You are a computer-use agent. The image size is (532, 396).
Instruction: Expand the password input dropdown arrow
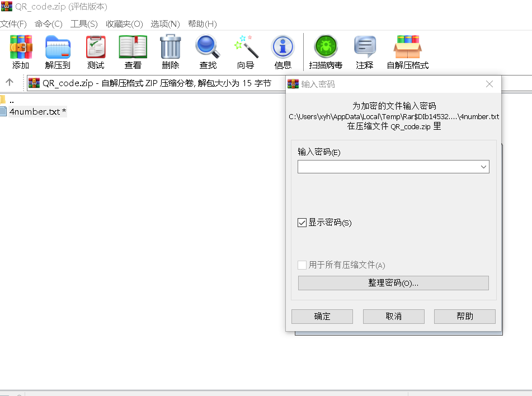[483, 167]
